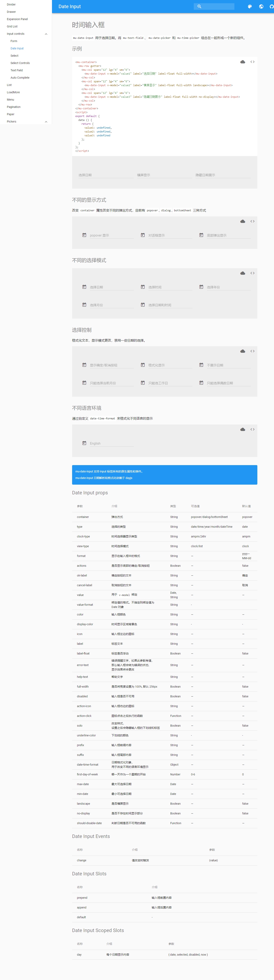Click the cloud icon in 选择控制 demo
274x980 pixels.
click(x=243, y=351)
